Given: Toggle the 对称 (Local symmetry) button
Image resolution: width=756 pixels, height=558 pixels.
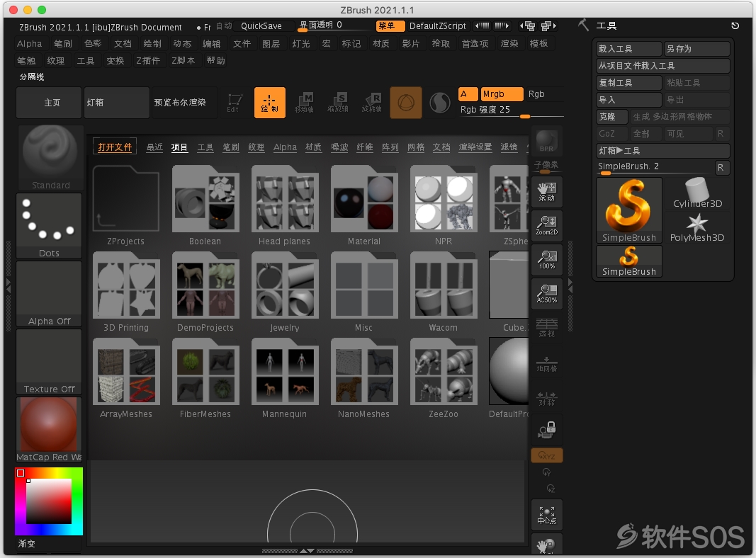Looking at the screenshot, I should pyautogui.click(x=547, y=399).
